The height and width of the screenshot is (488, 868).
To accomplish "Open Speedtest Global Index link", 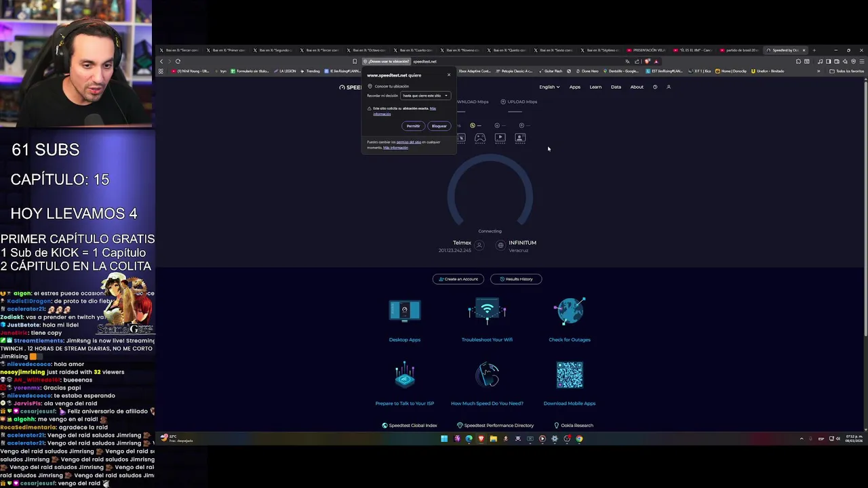I will tap(410, 426).
